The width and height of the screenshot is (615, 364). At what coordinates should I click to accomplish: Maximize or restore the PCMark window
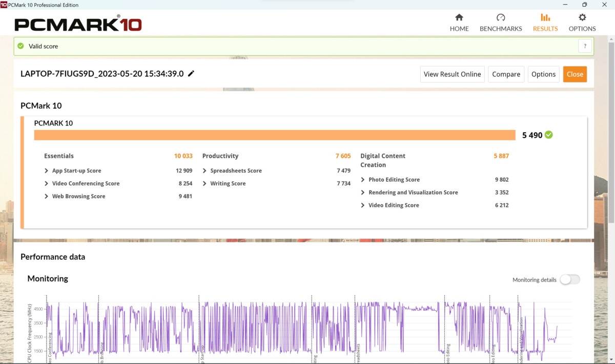coord(584,5)
